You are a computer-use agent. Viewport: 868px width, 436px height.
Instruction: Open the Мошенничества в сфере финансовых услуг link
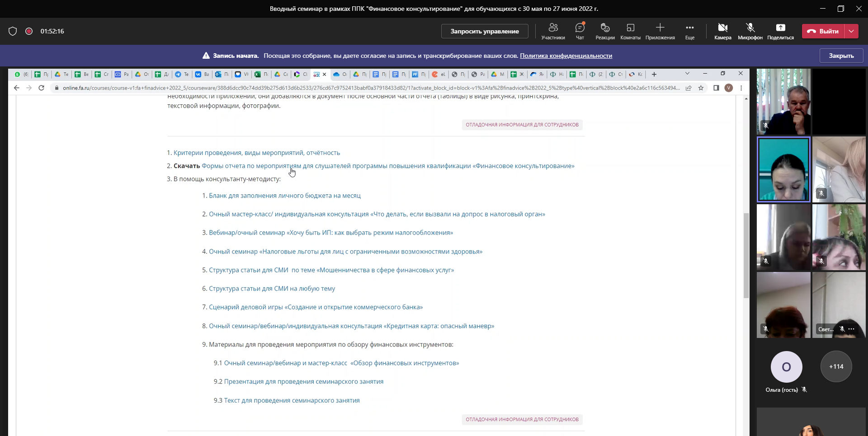pos(331,270)
